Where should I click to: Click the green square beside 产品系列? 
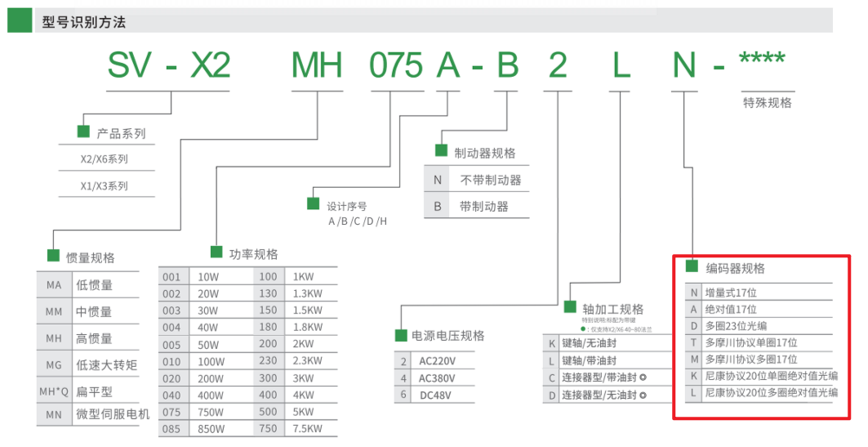(83, 132)
